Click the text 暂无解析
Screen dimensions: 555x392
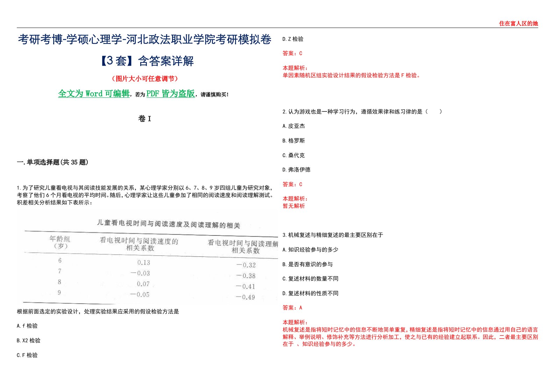click(x=294, y=206)
